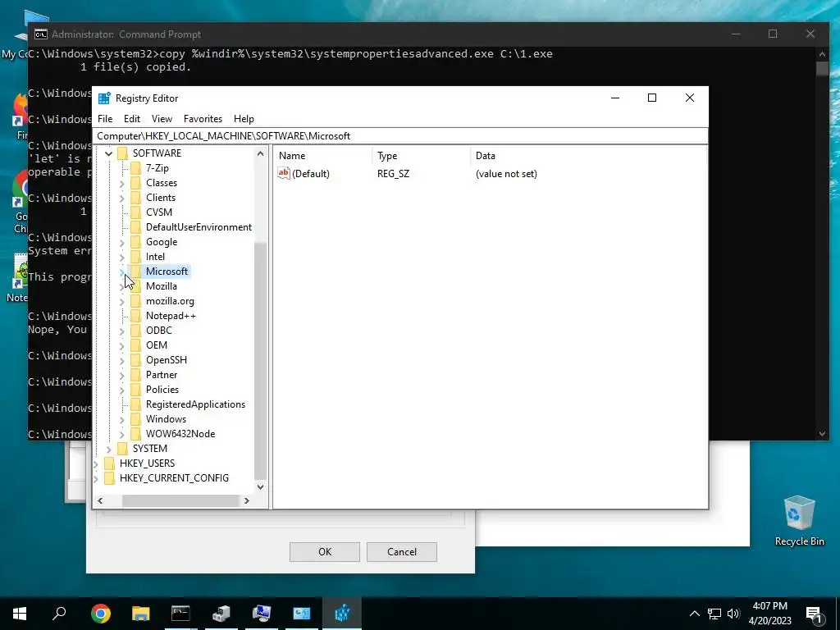Sort by the Data column header

[x=588, y=156]
